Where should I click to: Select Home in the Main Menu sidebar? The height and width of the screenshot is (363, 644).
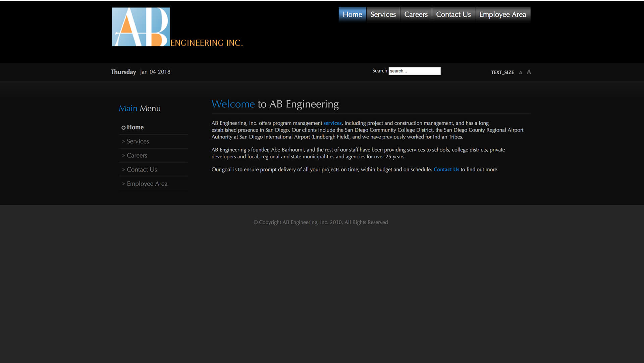[135, 127]
